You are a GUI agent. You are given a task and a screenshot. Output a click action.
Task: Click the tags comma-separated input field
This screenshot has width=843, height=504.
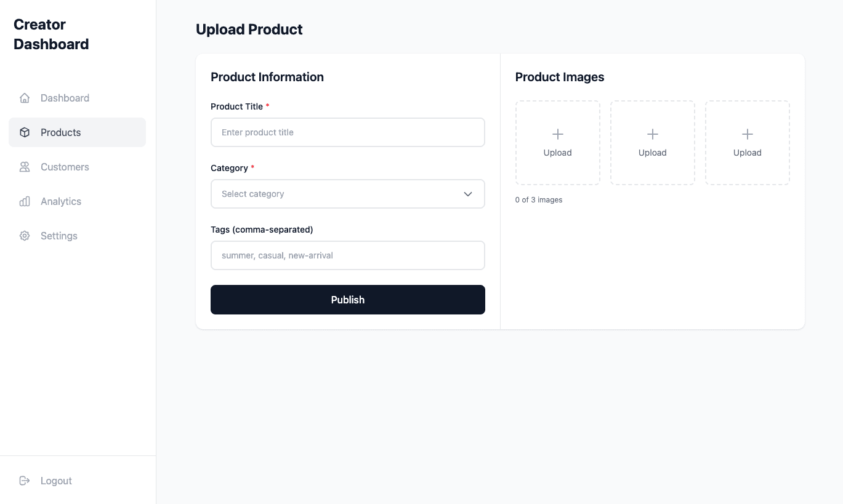347,255
